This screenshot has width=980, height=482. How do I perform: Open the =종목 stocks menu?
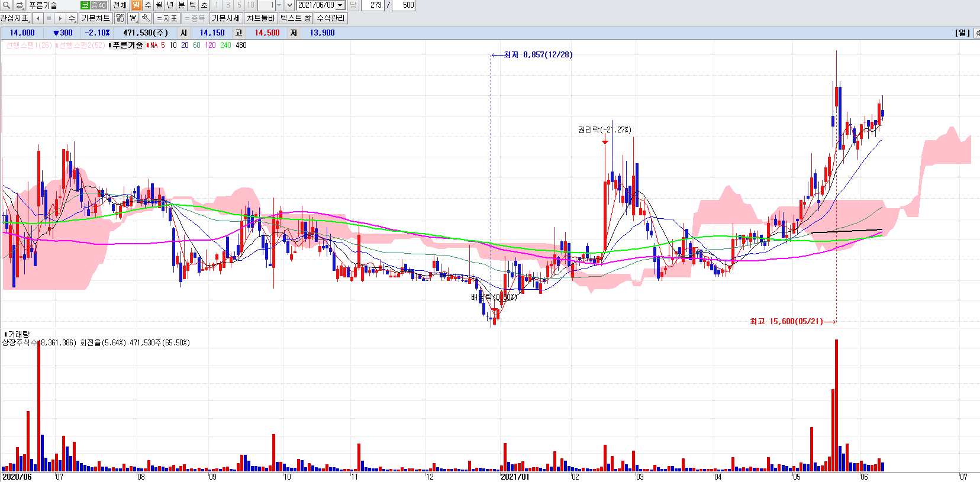195,18
